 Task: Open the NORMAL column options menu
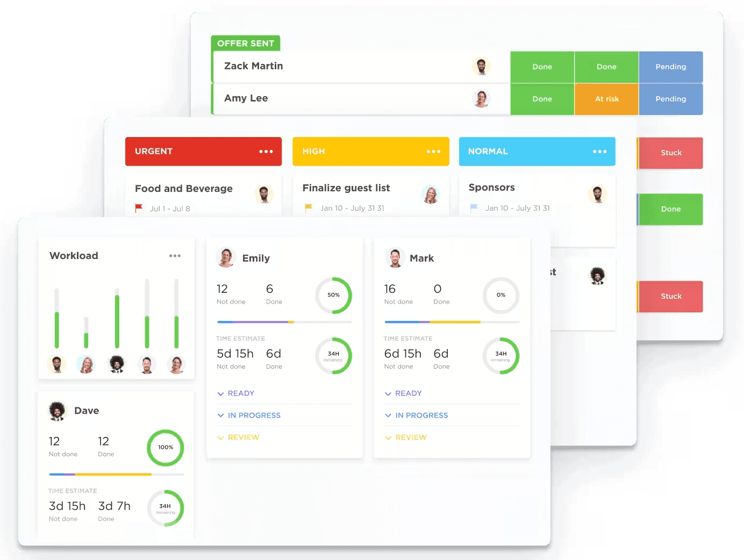(600, 152)
